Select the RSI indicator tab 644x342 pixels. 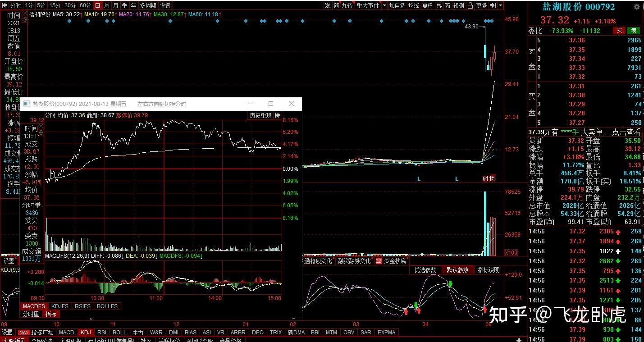click(102, 333)
